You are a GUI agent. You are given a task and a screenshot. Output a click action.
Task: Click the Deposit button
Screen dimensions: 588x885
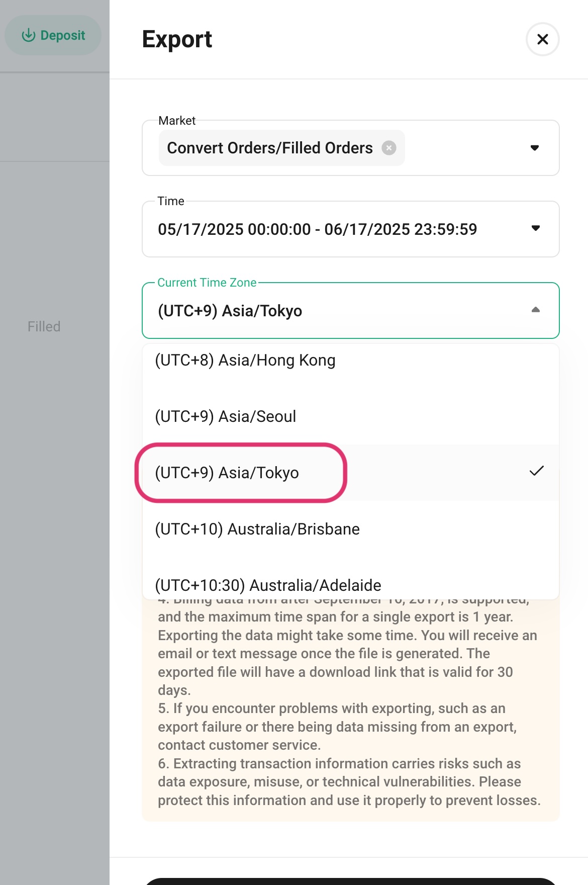click(52, 35)
